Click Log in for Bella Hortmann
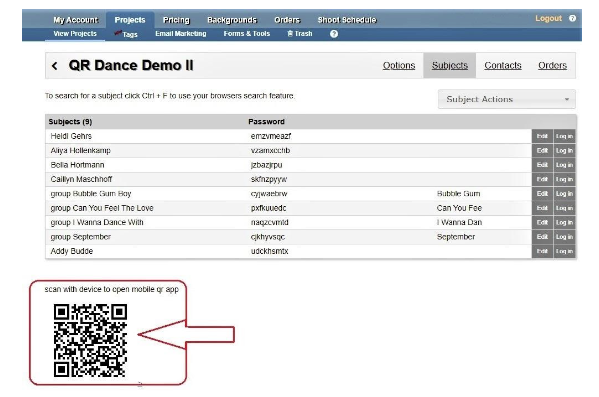This screenshot has height=397, width=599. pos(564,165)
